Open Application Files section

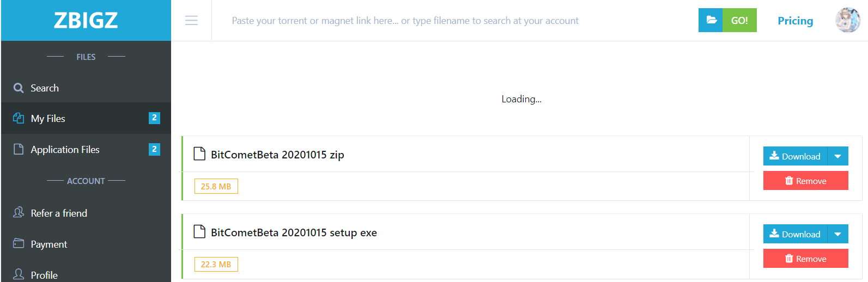coord(86,149)
